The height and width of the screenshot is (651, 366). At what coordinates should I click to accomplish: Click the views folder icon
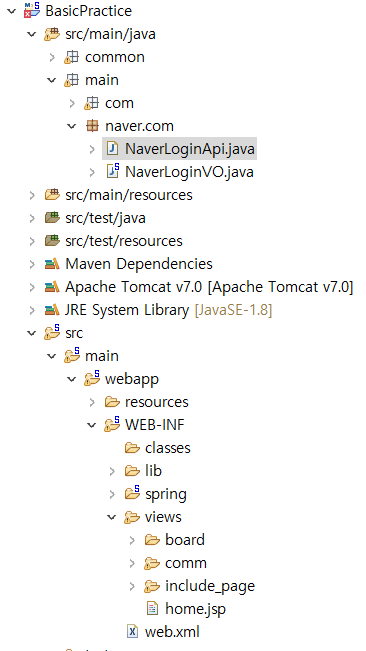(x=132, y=517)
